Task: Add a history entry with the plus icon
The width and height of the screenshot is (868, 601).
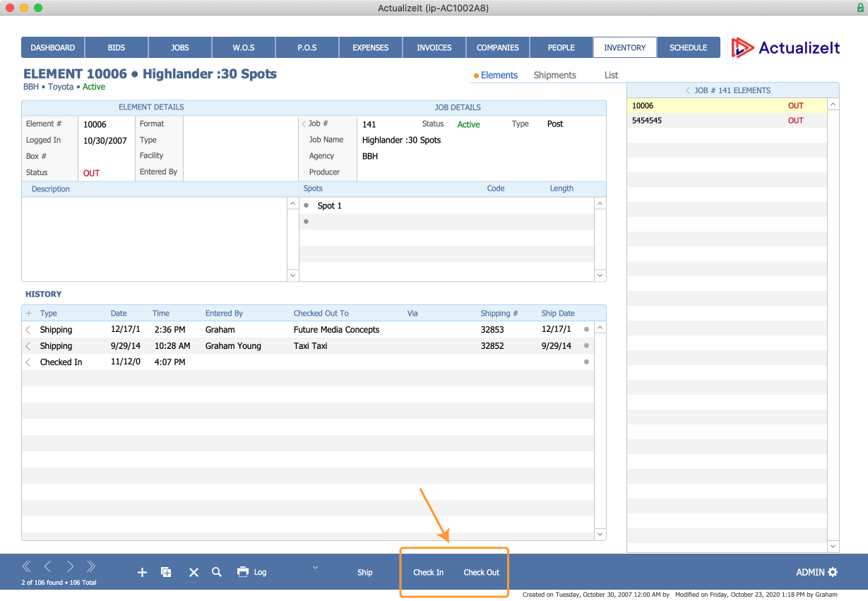Action: tap(28, 313)
